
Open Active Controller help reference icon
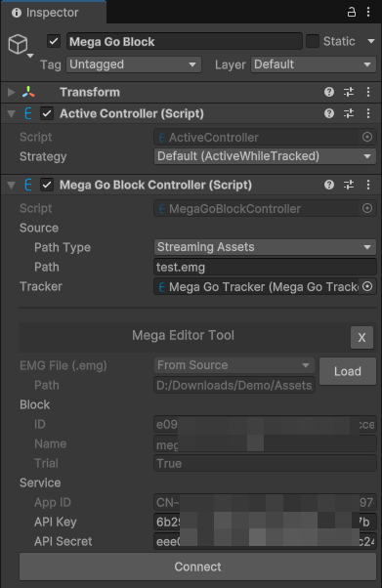pos(329,113)
